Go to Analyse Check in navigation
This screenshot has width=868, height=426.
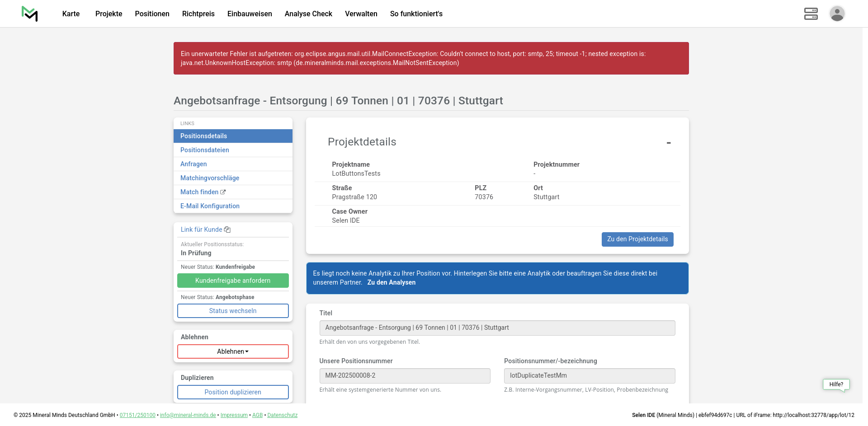308,14
